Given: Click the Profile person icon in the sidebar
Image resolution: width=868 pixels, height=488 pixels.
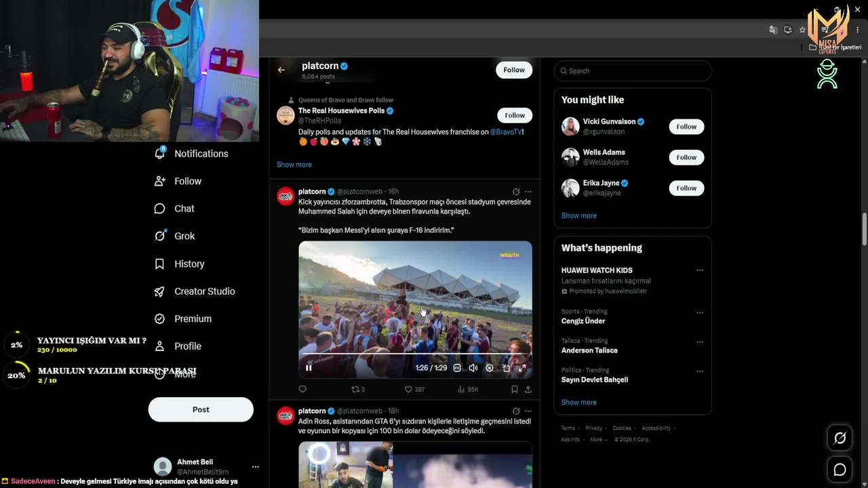Looking at the screenshot, I should (159, 346).
